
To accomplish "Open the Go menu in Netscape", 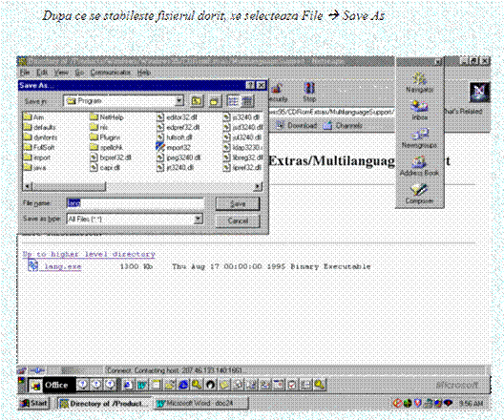I will click(x=79, y=73).
